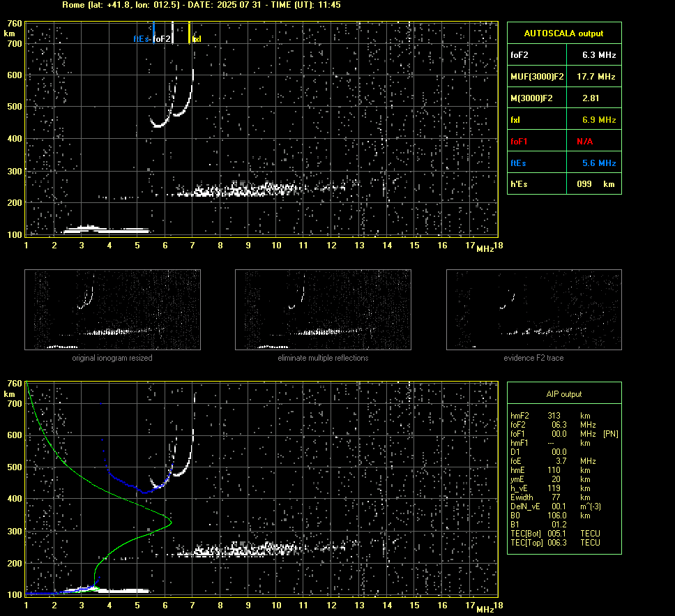The height and width of the screenshot is (616, 675).
Task: Click the 'AIP output' panel title
Action: (x=563, y=394)
